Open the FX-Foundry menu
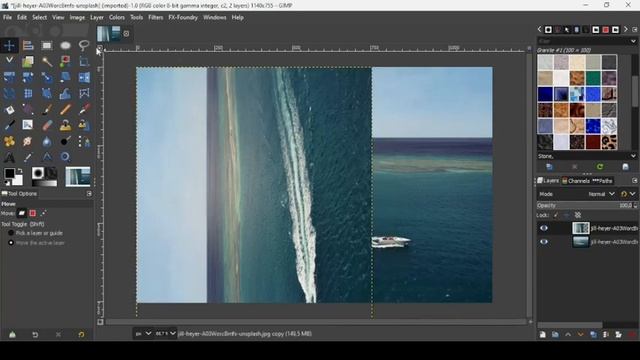 click(x=183, y=18)
